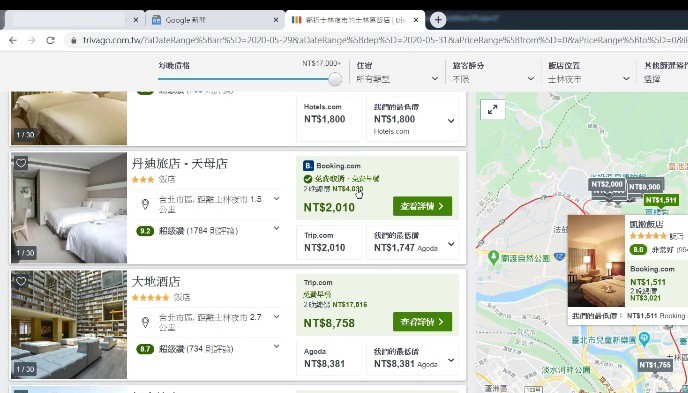
Task: Open 丹迪旅店 - 天母店 hotel title
Action: tap(179, 164)
